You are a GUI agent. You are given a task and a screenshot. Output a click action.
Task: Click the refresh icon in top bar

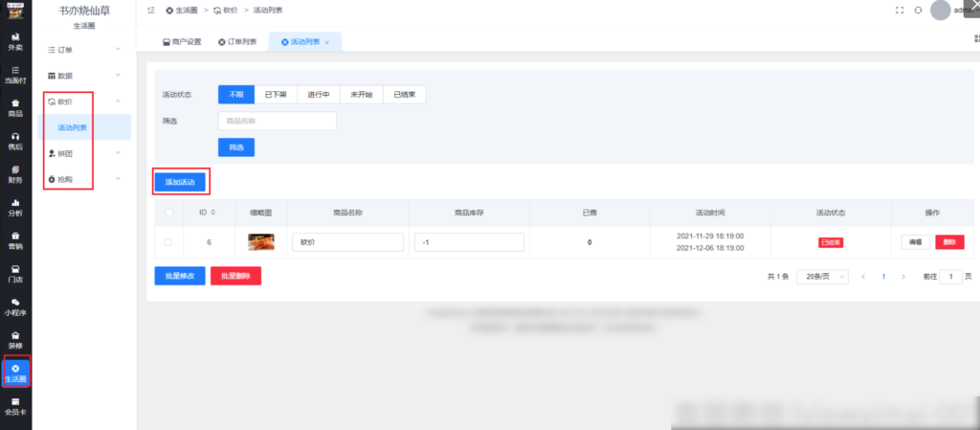pos(918,10)
